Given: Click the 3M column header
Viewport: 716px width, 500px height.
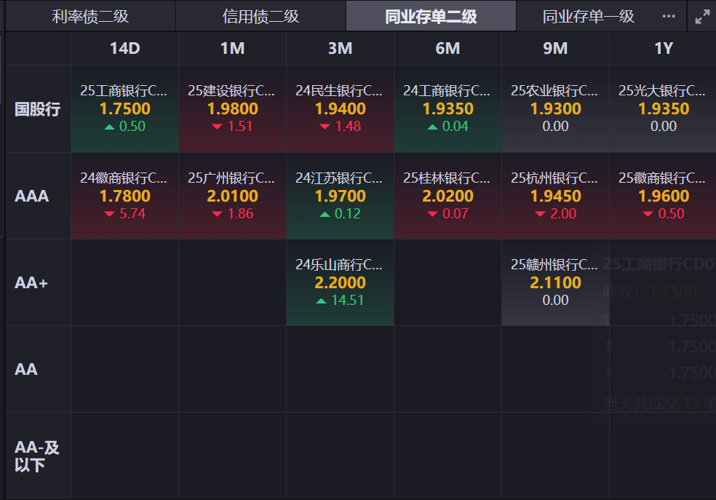Looking at the screenshot, I should coord(340,48).
